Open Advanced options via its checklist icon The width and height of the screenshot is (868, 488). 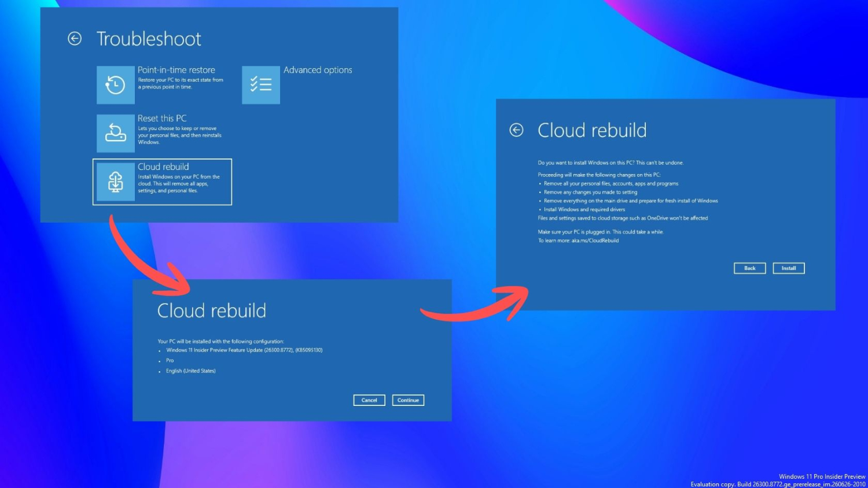[261, 85]
